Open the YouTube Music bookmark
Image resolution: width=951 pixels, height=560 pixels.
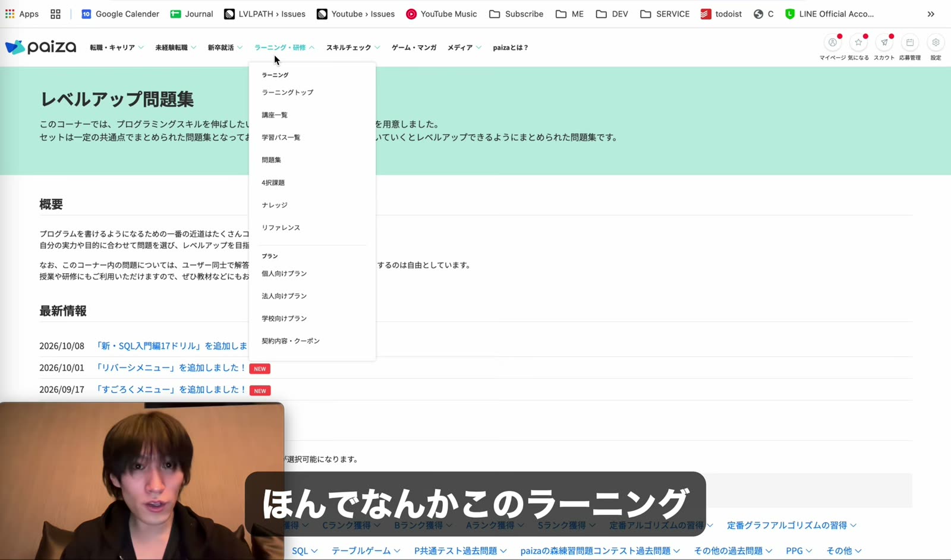point(442,14)
